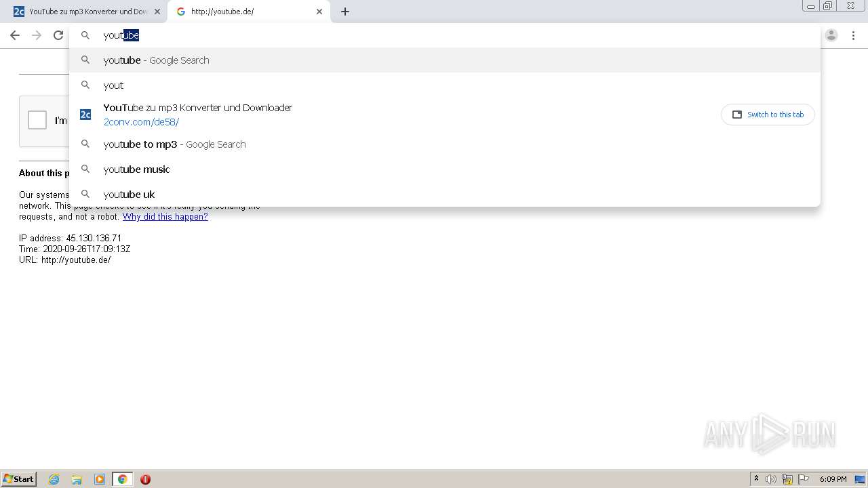Viewport: 868px width, 488px height.
Task: Open Action Center flag icon
Action: [x=804, y=479]
